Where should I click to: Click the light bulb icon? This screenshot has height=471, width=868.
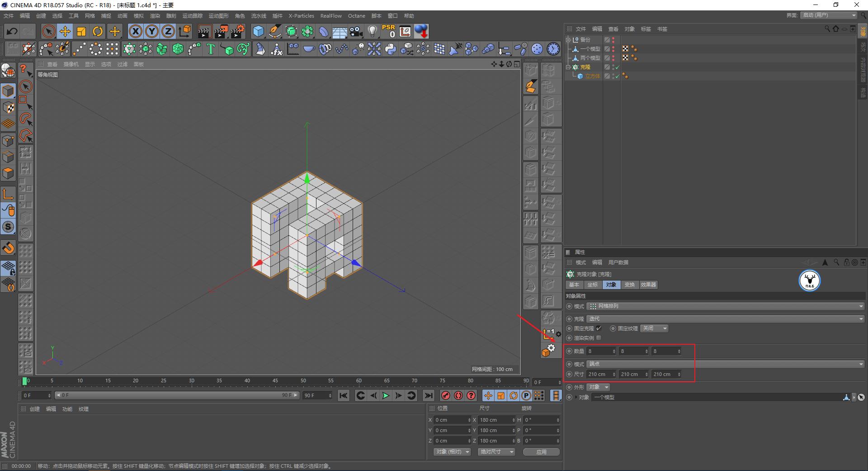[x=372, y=31]
